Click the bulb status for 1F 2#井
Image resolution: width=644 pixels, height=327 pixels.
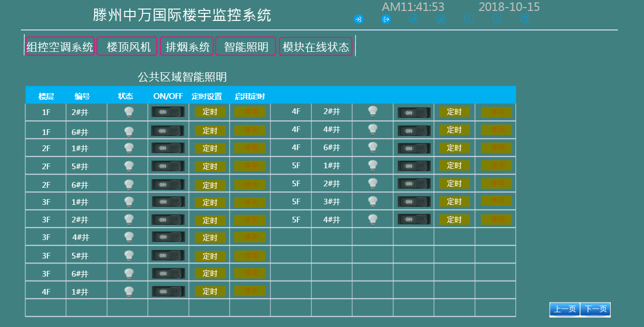point(129,112)
